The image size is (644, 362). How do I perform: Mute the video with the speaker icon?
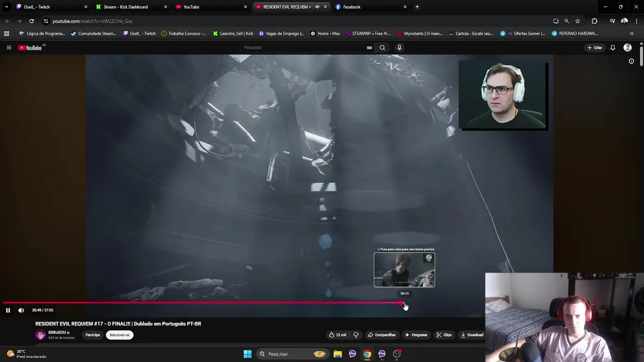(21, 310)
